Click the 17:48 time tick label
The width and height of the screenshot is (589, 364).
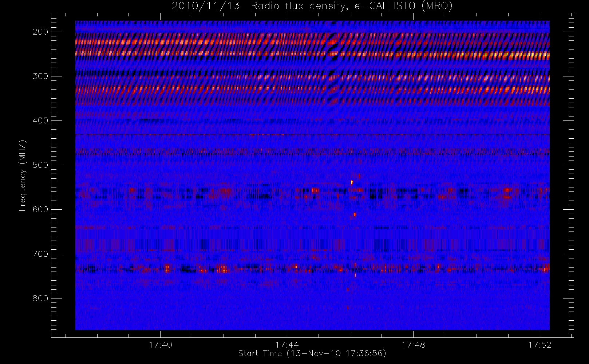pyautogui.click(x=414, y=345)
